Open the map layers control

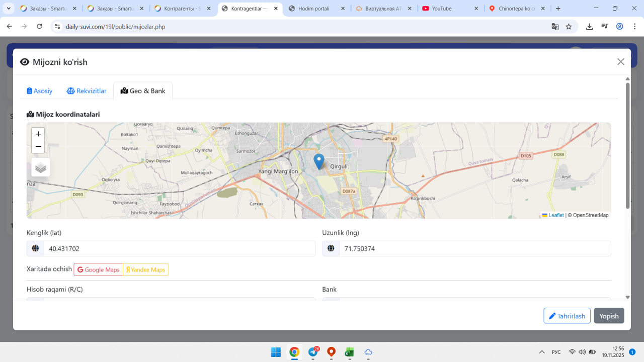[x=41, y=167]
